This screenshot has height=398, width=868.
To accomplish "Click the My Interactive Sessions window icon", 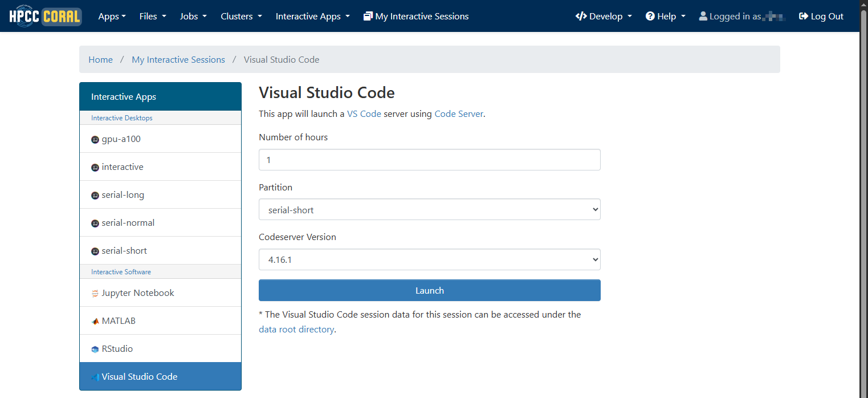I will [368, 16].
